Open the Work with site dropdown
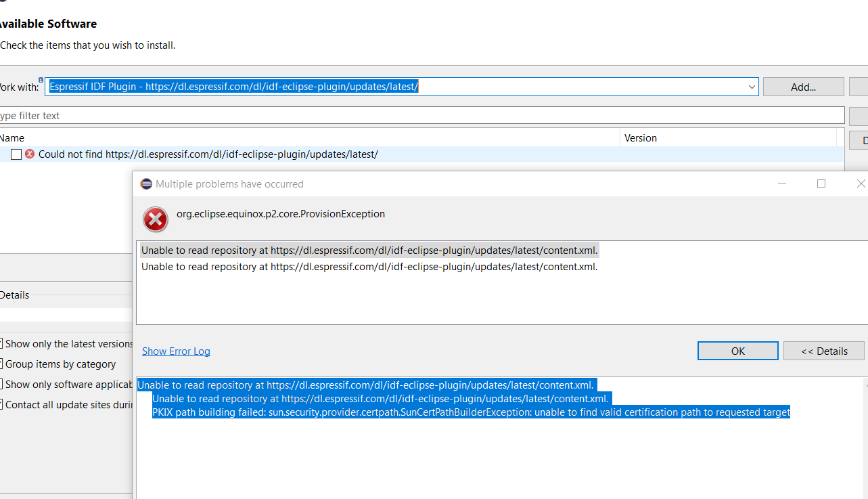The height and width of the screenshot is (499, 868). (751, 87)
